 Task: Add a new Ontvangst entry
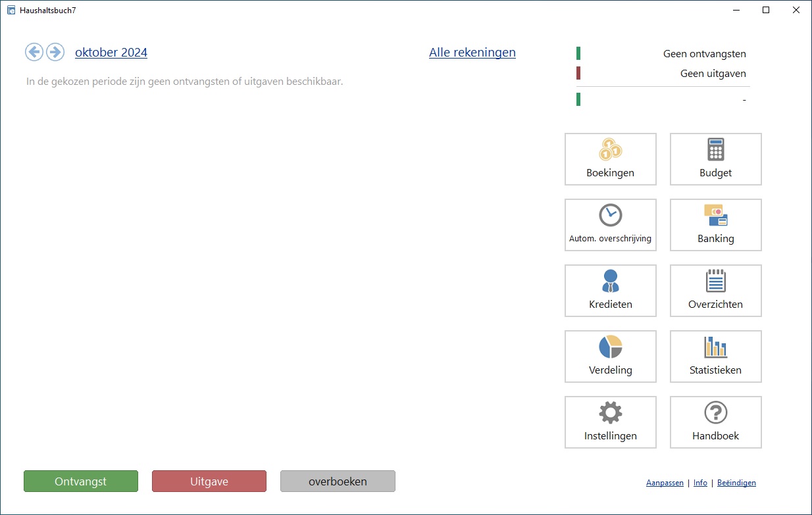click(81, 481)
